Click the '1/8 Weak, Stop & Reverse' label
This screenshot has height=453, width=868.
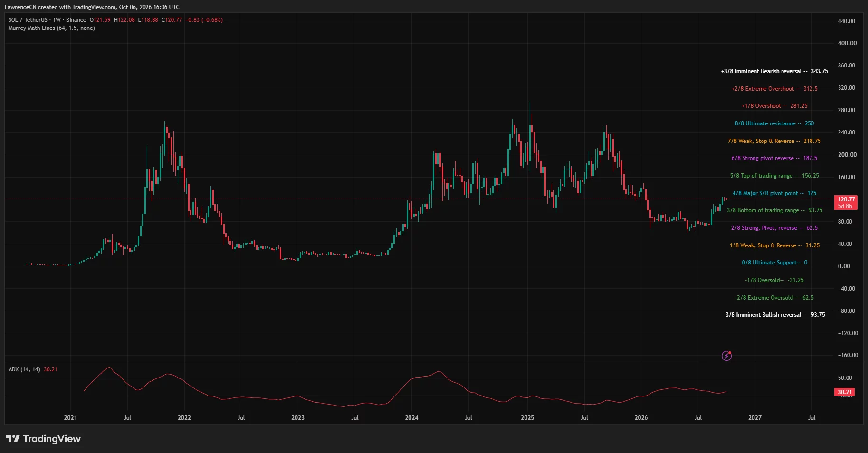pos(774,245)
